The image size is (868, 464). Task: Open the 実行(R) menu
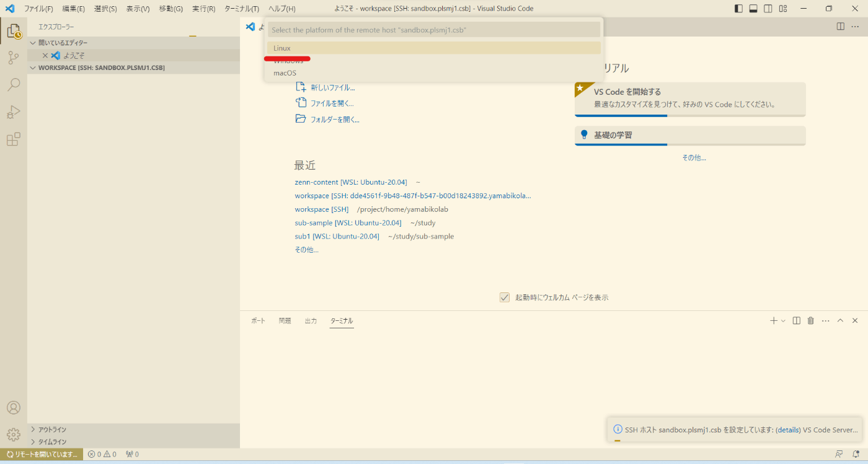[203, 9]
